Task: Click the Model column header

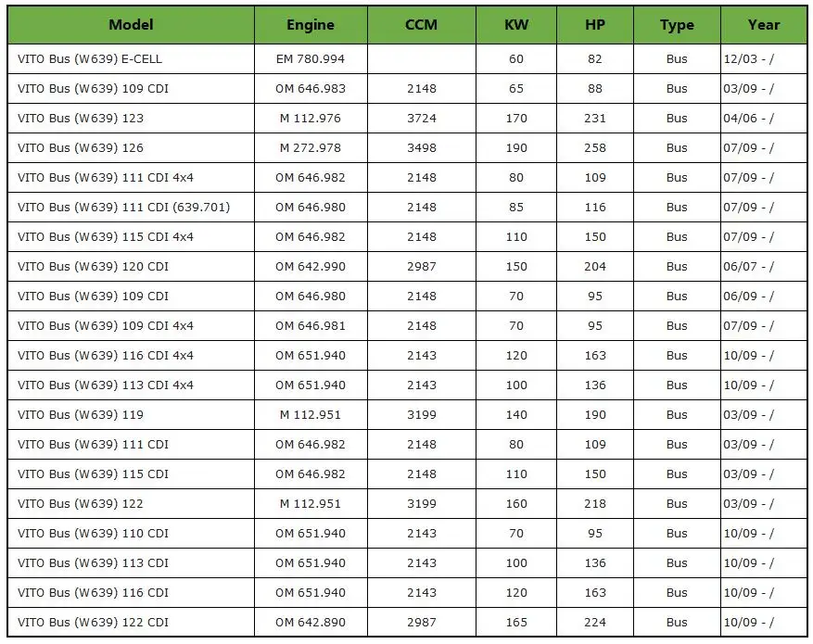Action: (x=131, y=25)
